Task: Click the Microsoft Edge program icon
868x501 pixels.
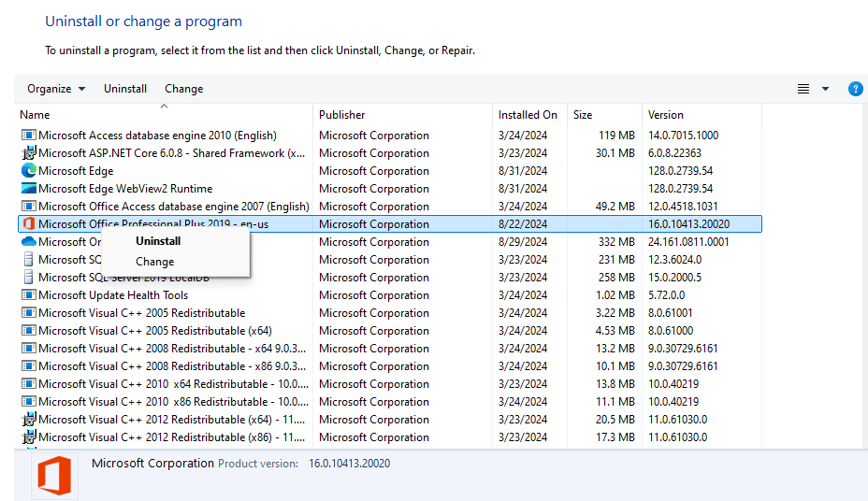Action: 29,170
